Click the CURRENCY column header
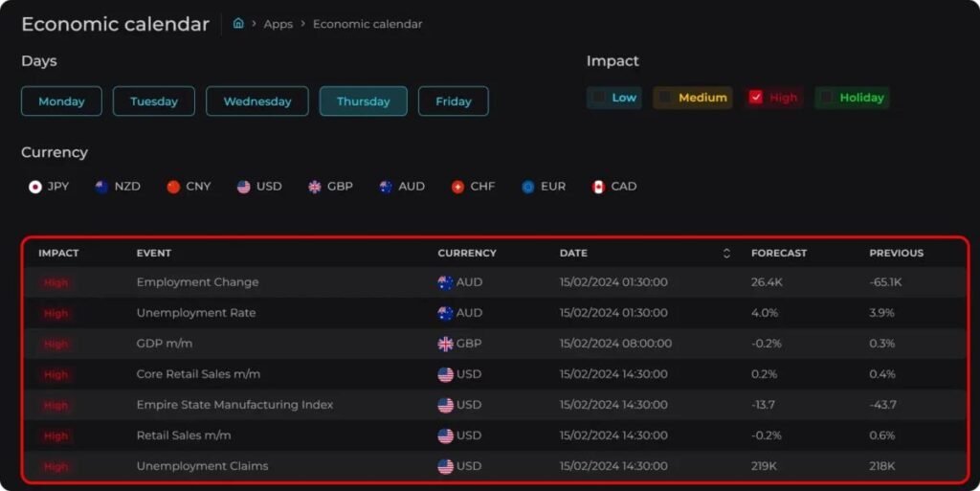 click(467, 253)
